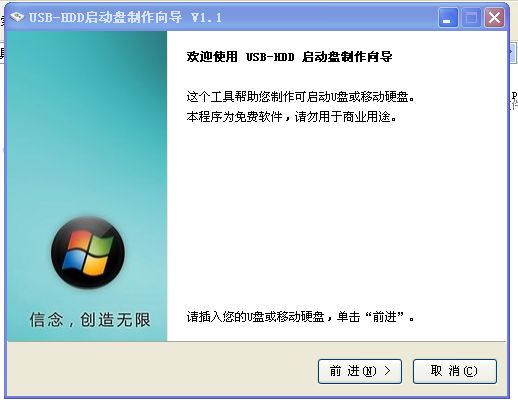
Task: Click the instruction 请插入您的U盘或移动硬盘
Action: [255, 316]
